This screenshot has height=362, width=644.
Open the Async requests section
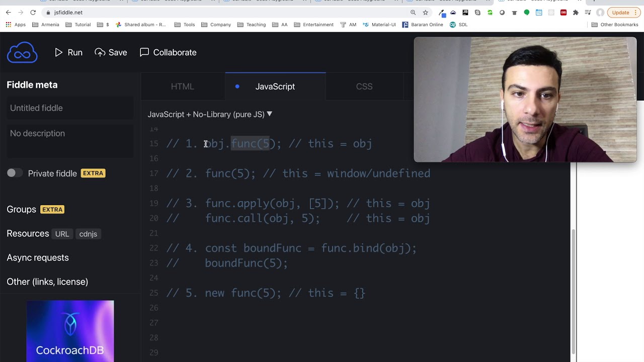(x=38, y=257)
